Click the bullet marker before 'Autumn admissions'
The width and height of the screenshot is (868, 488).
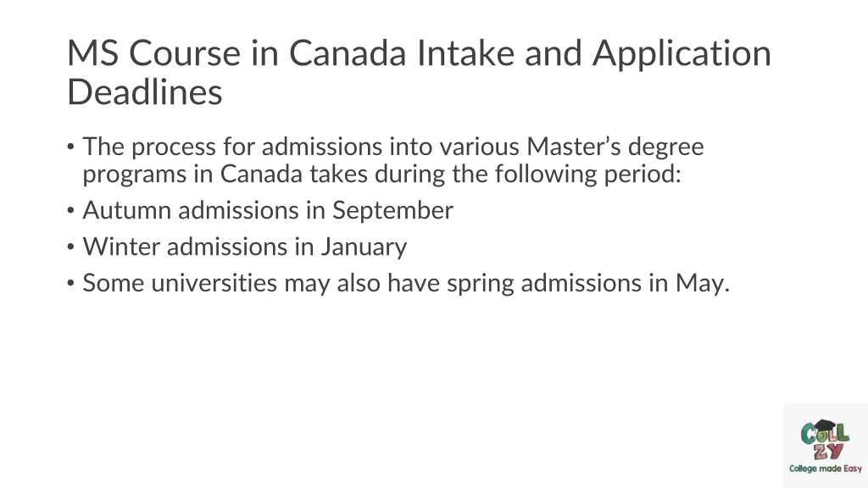coord(70,211)
